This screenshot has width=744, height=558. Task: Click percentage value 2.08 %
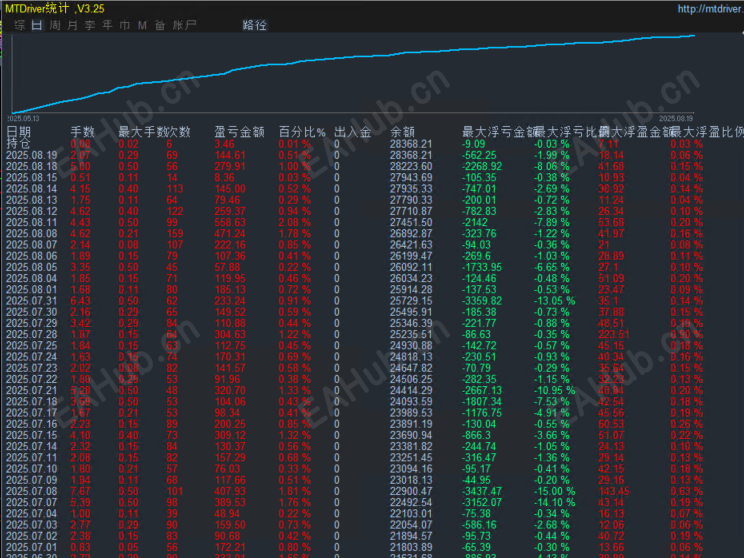(295, 223)
